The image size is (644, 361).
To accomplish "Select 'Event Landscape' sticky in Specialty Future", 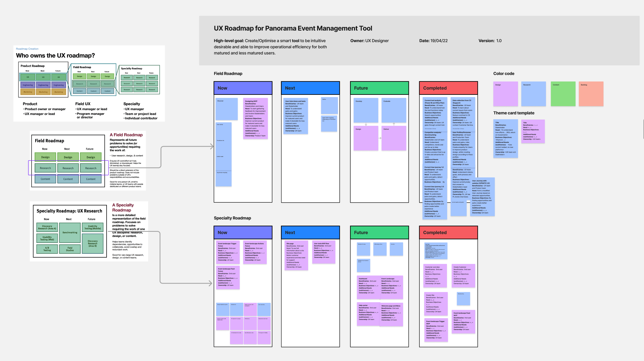I will click(391, 287).
